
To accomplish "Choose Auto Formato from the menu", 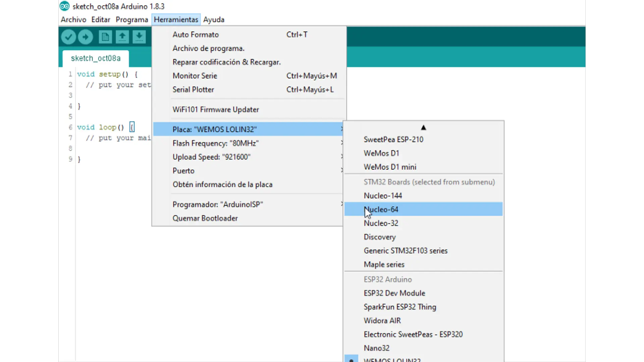I will [249, 35].
